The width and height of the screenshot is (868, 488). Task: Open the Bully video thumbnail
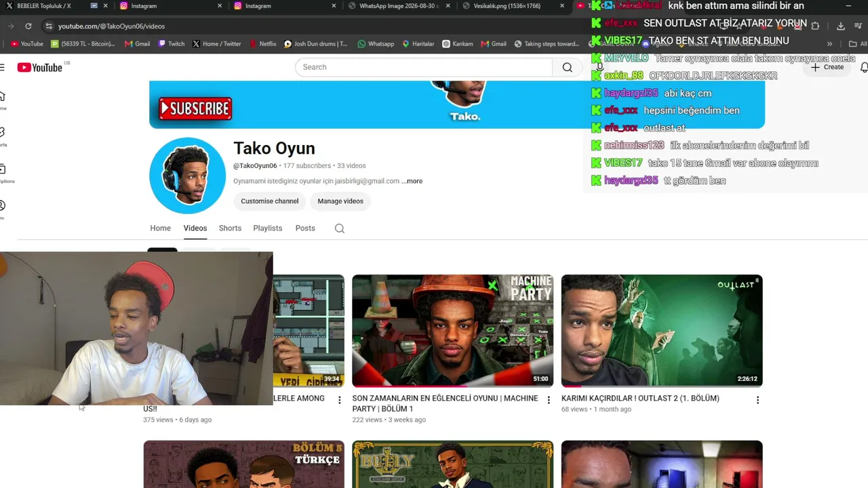[x=452, y=464]
